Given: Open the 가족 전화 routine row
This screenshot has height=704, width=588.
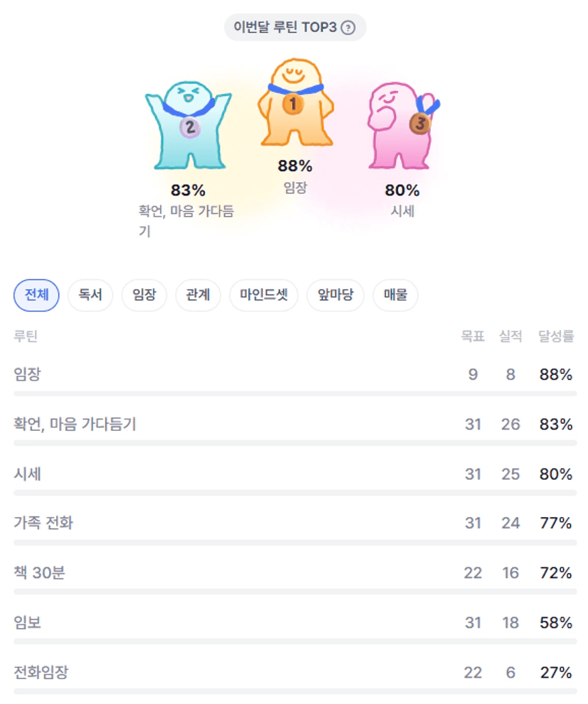Looking at the screenshot, I should point(43,524).
